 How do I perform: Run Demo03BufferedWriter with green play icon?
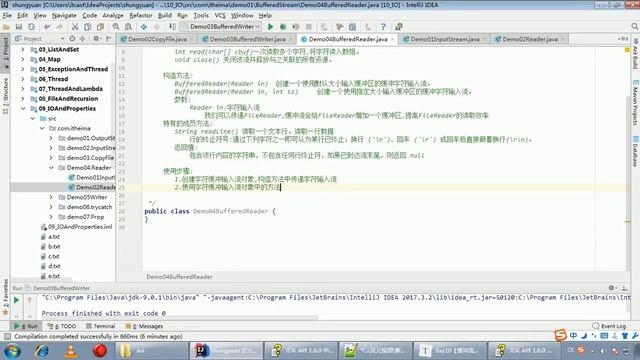(x=270, y=27)
